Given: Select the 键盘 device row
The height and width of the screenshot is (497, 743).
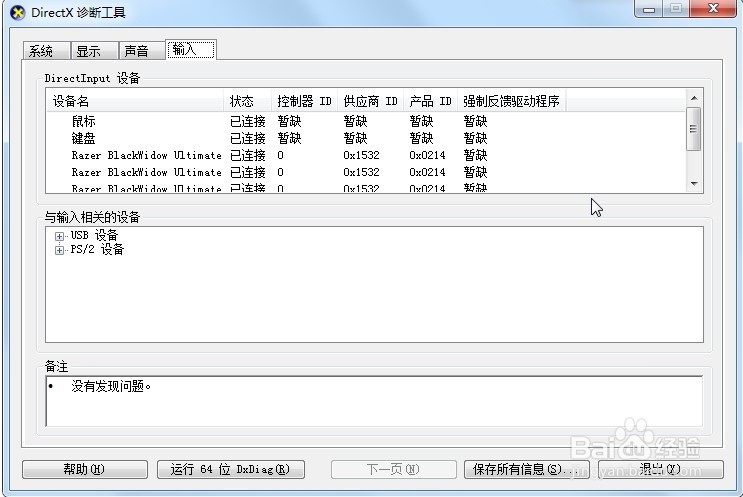Looking at the screenshot, I should [366, 138].
